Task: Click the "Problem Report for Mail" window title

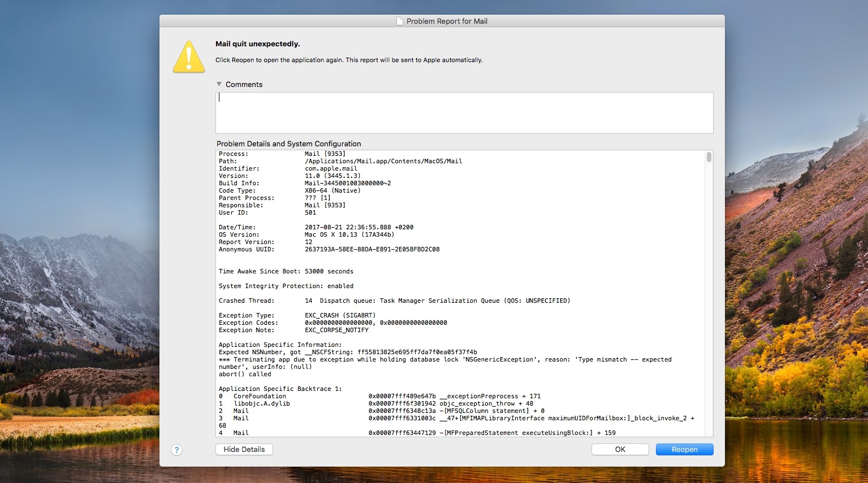Action: tap(447, 21)
